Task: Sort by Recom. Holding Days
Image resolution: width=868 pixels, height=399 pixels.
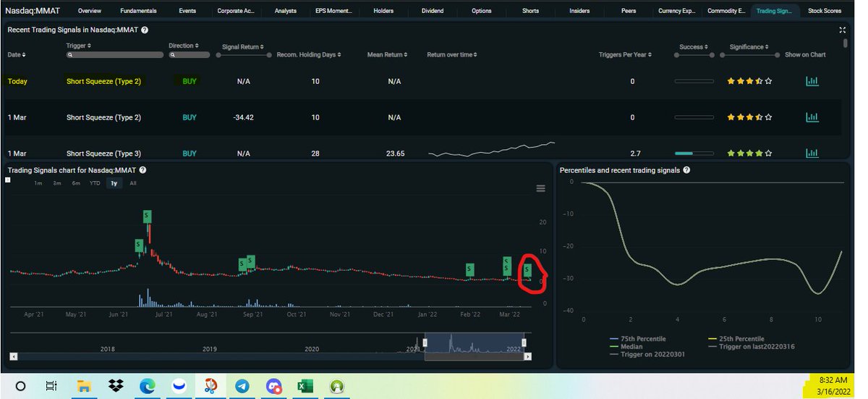Action: point(309,54)
